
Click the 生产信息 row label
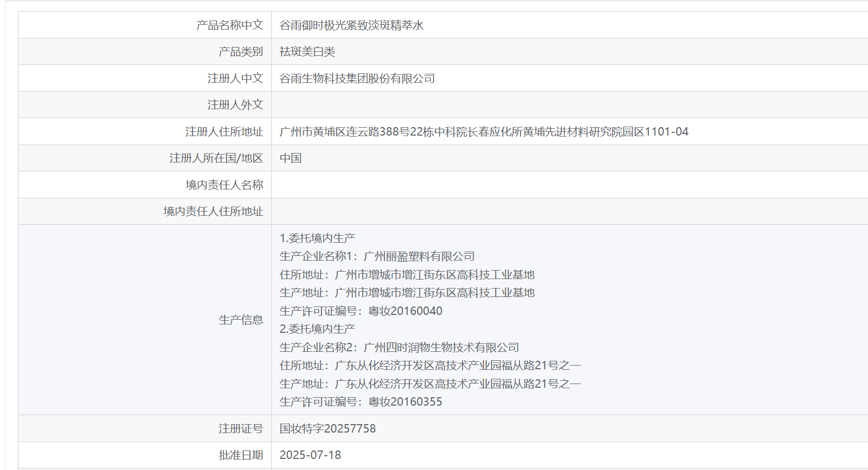(240, 320)
